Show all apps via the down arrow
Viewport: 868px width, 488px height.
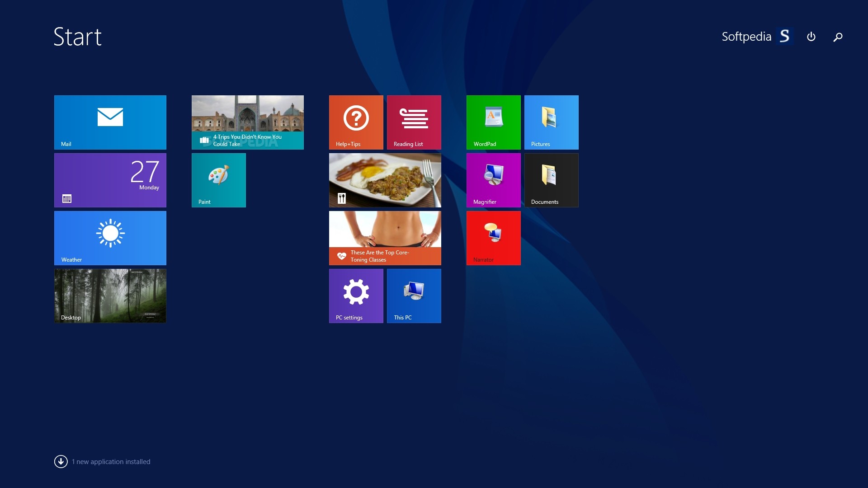click(x=61, y=461)
